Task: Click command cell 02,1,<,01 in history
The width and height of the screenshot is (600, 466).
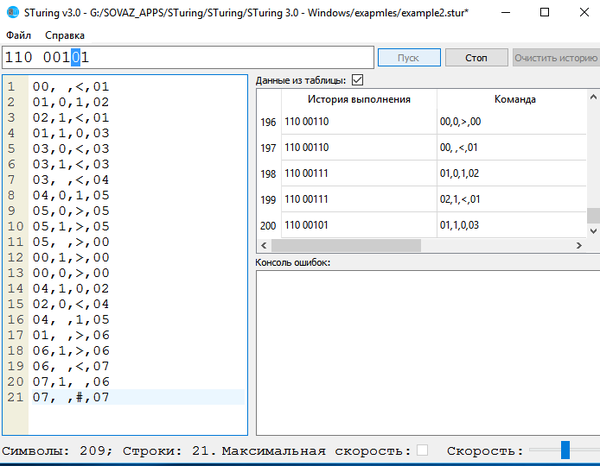Action: [512, 199]
